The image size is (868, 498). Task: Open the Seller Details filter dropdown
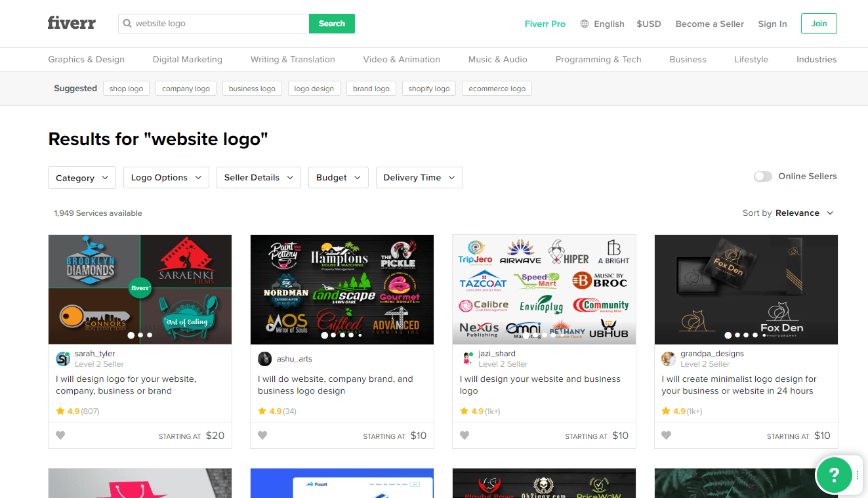[x=258, y=178]
